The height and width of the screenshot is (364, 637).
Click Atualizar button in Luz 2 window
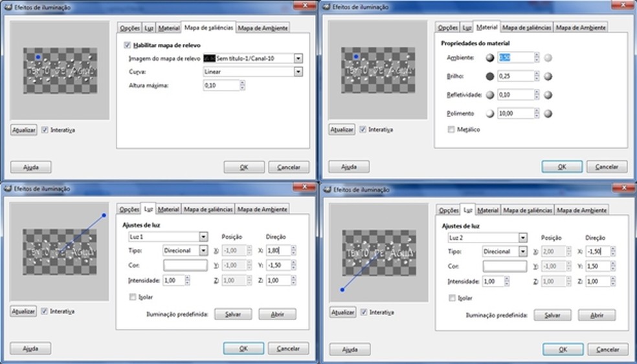click(x=342, y=312)
